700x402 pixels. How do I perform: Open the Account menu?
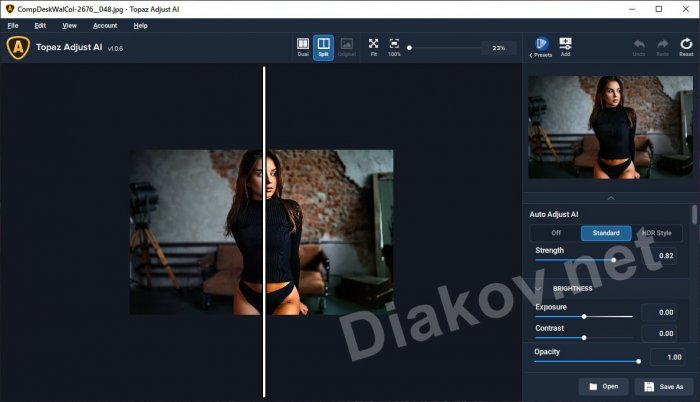tap(105, 25)
